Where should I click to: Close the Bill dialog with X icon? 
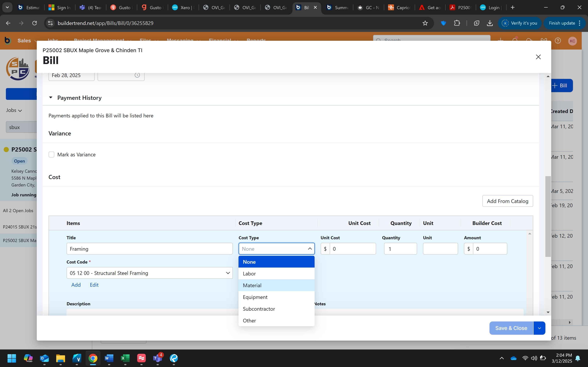click(x=538, y=57)
